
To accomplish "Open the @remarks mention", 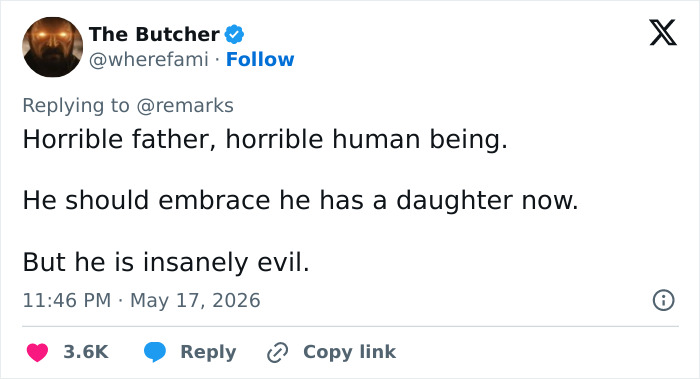I will (185, 106).
